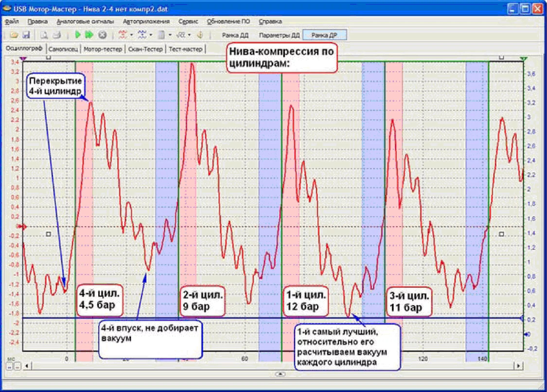Switch to the Мотор-тестер tab

tap(103, 49)
